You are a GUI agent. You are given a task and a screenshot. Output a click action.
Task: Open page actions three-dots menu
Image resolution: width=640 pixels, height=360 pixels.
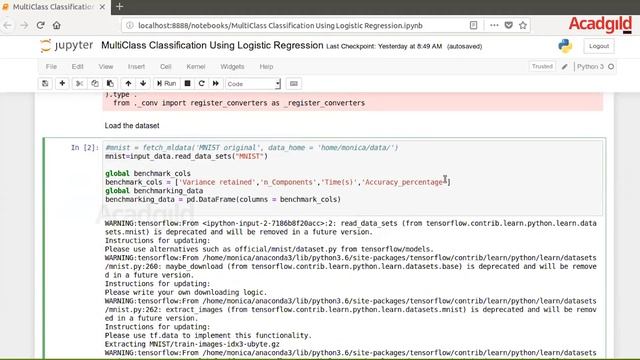pyautogui.click(x=494, y=25)
